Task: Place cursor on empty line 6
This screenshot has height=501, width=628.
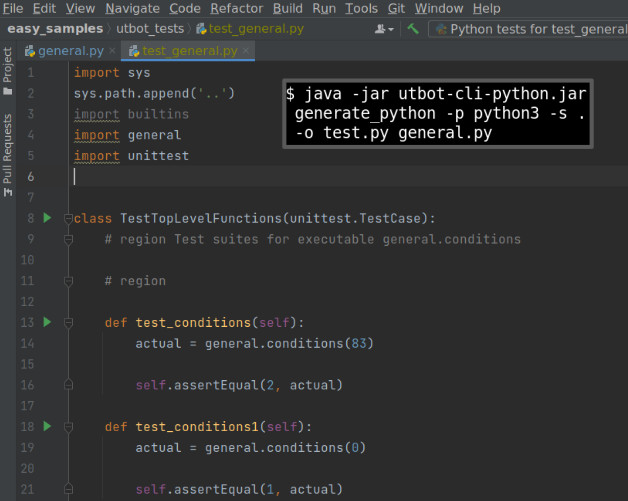Action: (x=348, y=176)
